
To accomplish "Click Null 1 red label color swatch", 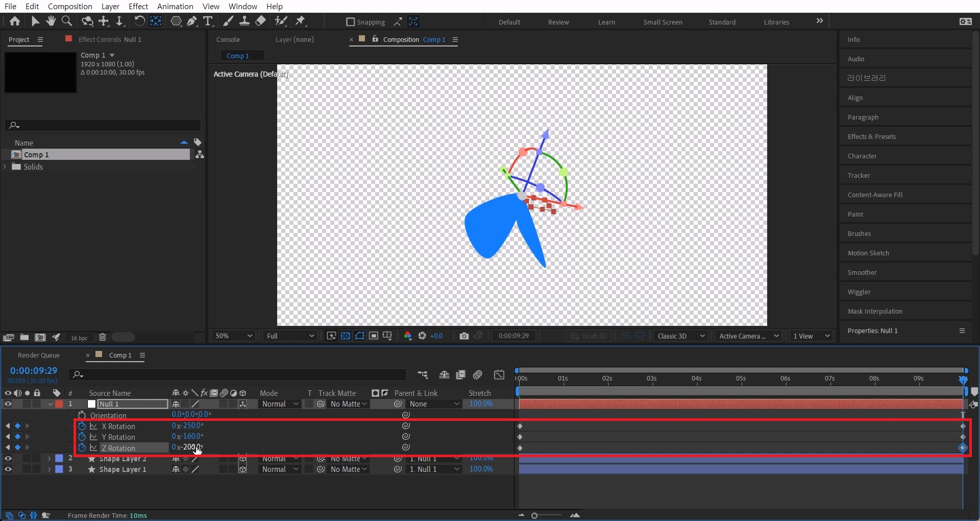I will coord(59,404).
